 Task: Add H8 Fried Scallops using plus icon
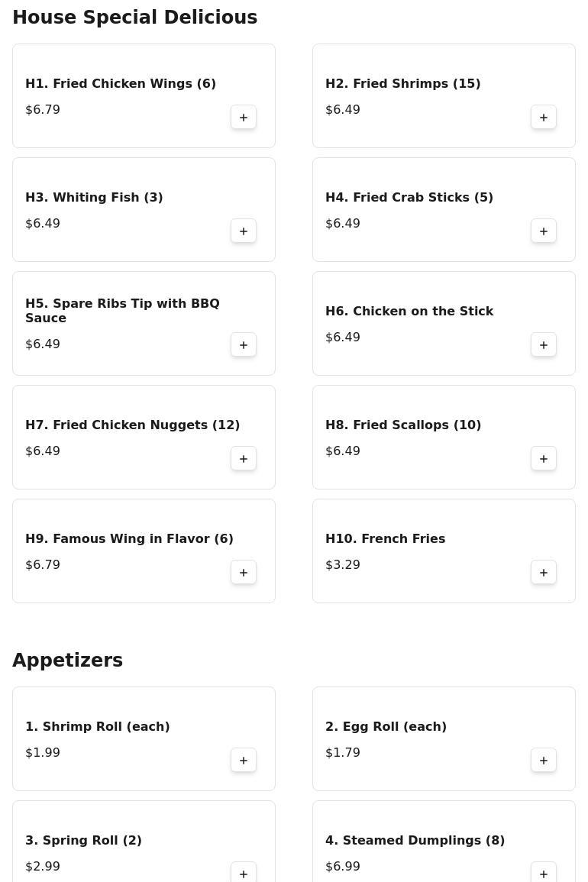coord(544,458)
